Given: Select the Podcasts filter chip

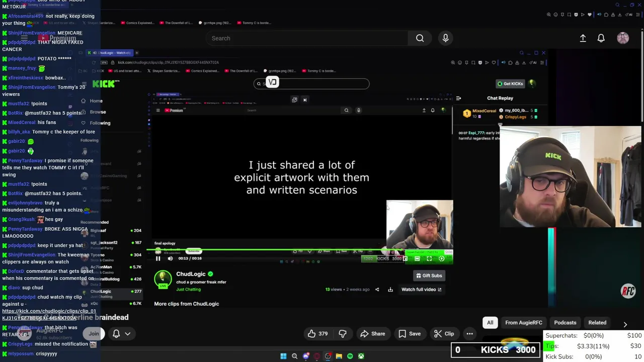Looking at the screenshot, I should tap(565, 323).
